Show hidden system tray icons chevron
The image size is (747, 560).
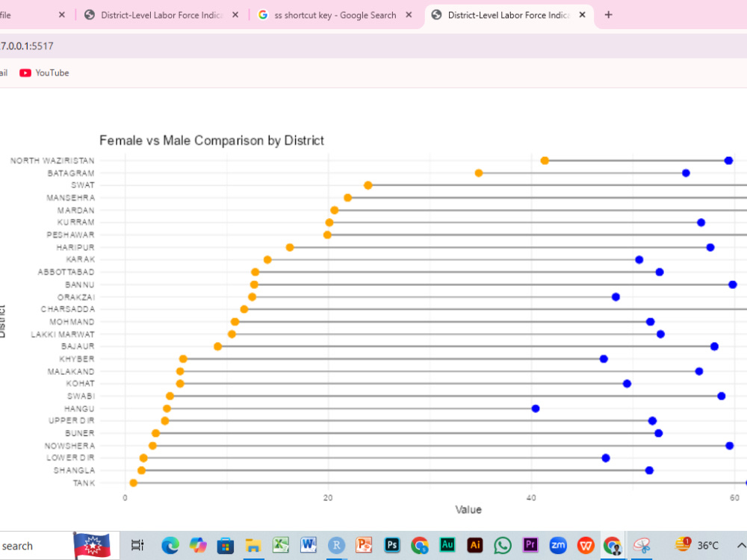(x=741, y=546)
